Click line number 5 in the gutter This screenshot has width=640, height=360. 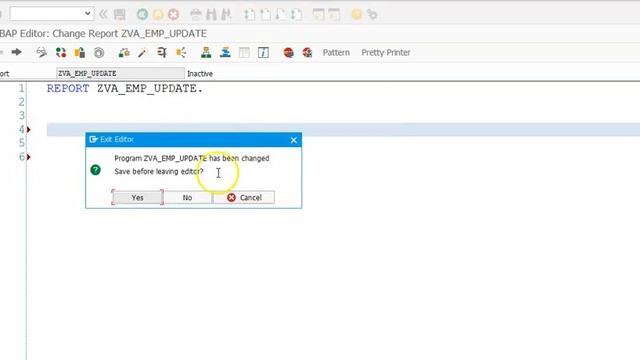(x=21, y=143)
